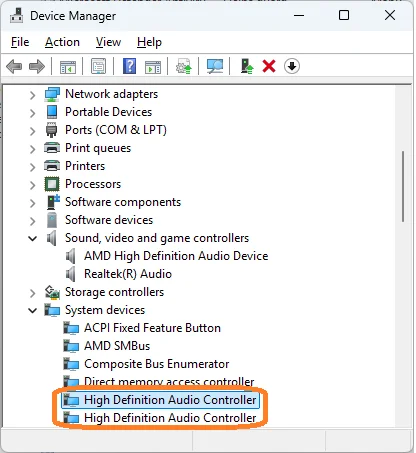Click the Print queues printer icon
The image size is (416, 453).
click(52, 148)
